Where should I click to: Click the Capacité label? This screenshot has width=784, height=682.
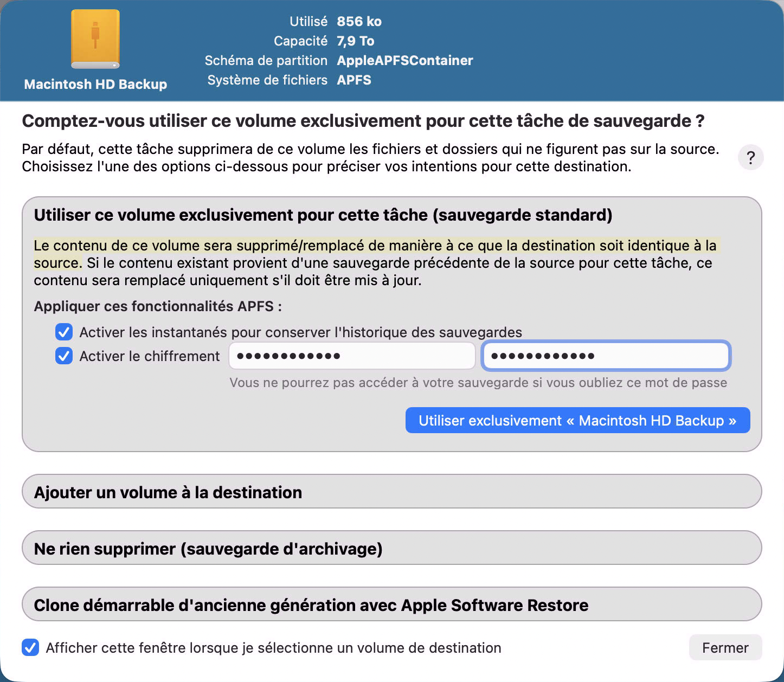pos(300,41)
